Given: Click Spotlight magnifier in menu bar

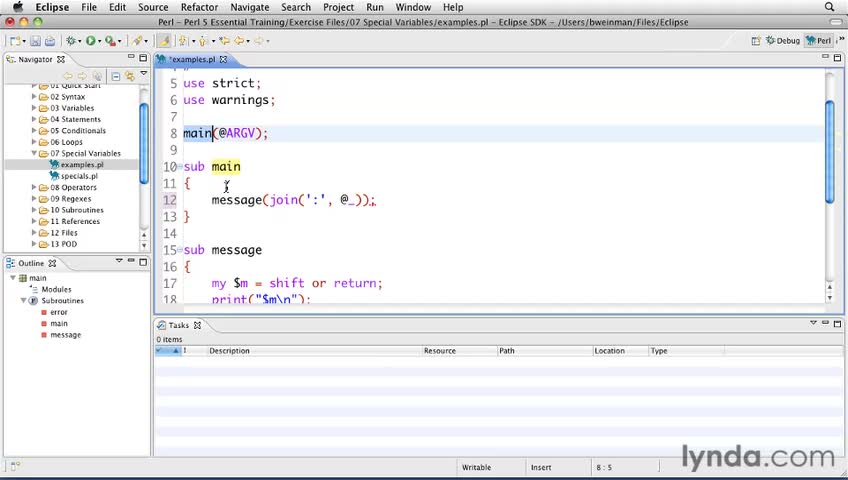Looking at the screenshot, I should click(x=829, y=7).
